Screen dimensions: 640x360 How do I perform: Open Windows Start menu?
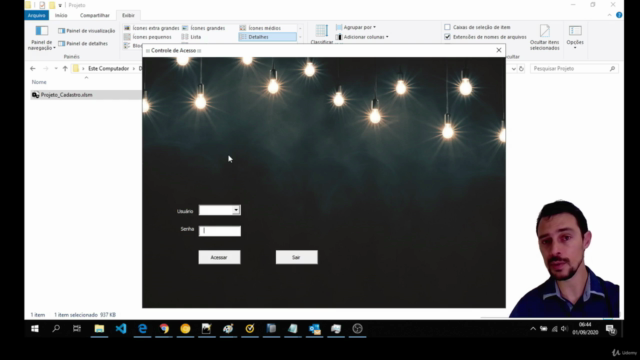pyautogui.click(x=35, y=329)
